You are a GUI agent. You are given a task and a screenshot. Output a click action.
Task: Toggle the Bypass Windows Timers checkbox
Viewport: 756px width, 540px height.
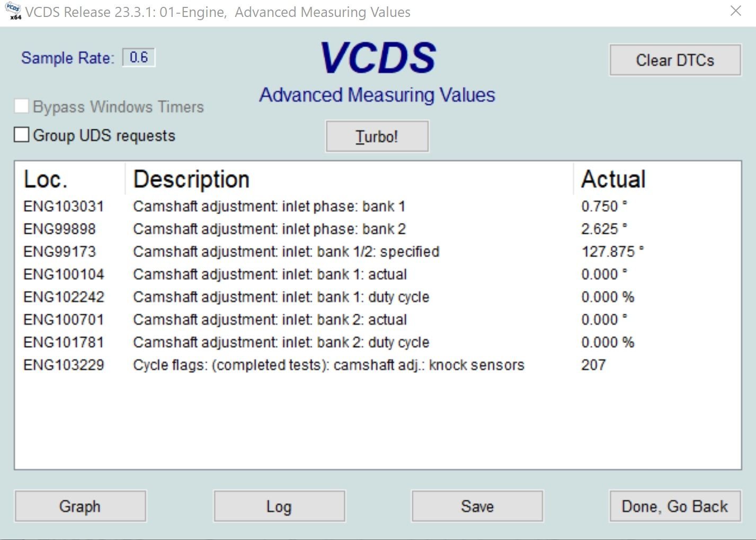click(x=21, y=106)
